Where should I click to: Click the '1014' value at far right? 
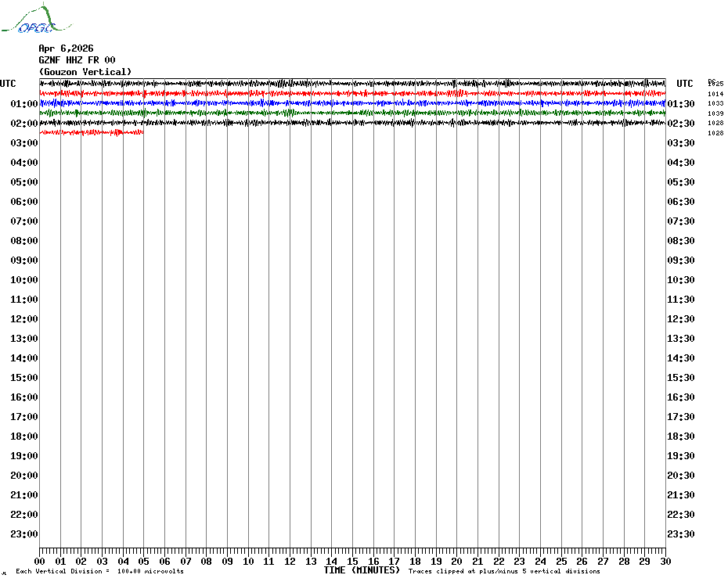click(x=715, y=94)
